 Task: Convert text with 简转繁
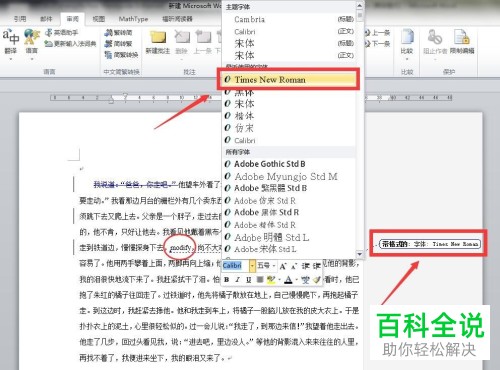[x=118, y=44]
